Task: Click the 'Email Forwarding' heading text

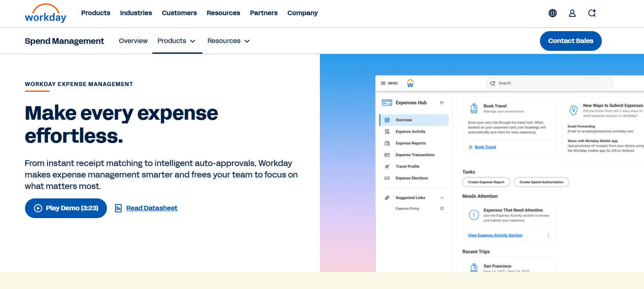Action: (x=581, y=126)
